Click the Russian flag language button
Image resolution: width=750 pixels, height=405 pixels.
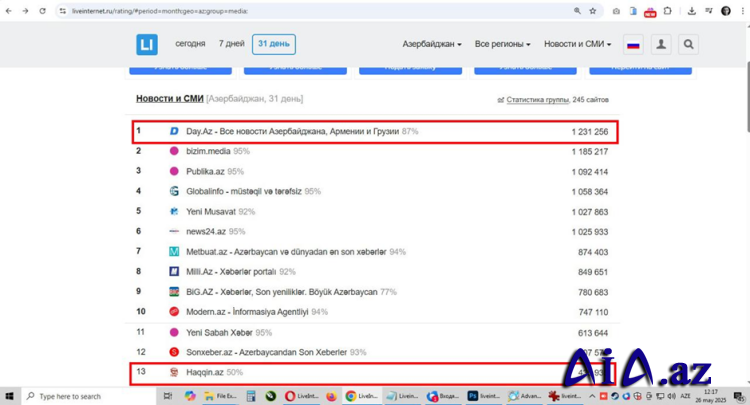click(633, 44)
